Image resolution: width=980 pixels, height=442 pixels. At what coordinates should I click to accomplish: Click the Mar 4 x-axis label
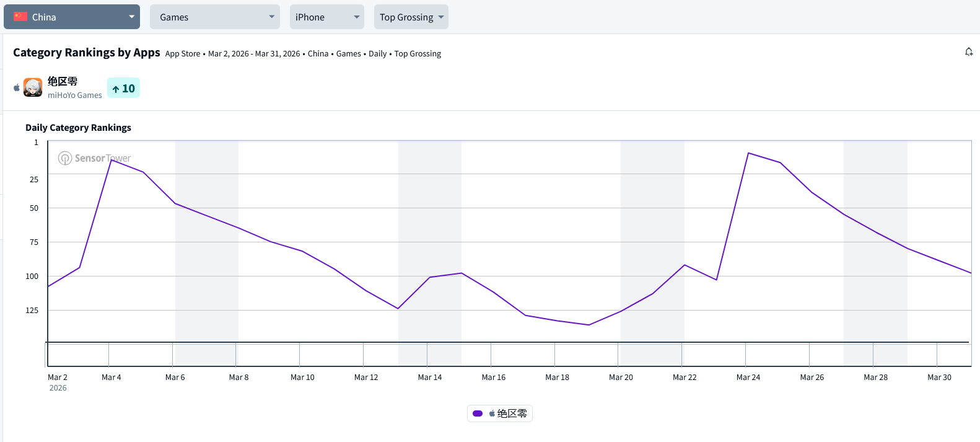(x=112, y=377)
